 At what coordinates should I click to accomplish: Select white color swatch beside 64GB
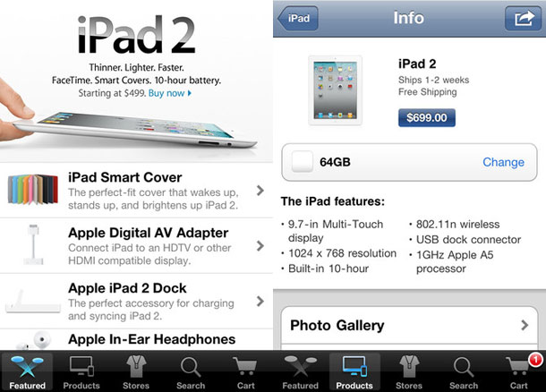(303, 161)
